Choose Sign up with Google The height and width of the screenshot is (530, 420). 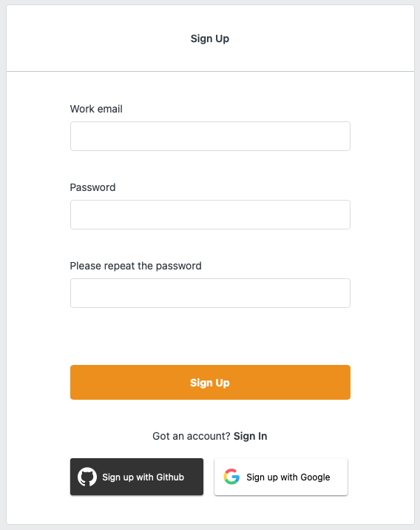[281, 477]
